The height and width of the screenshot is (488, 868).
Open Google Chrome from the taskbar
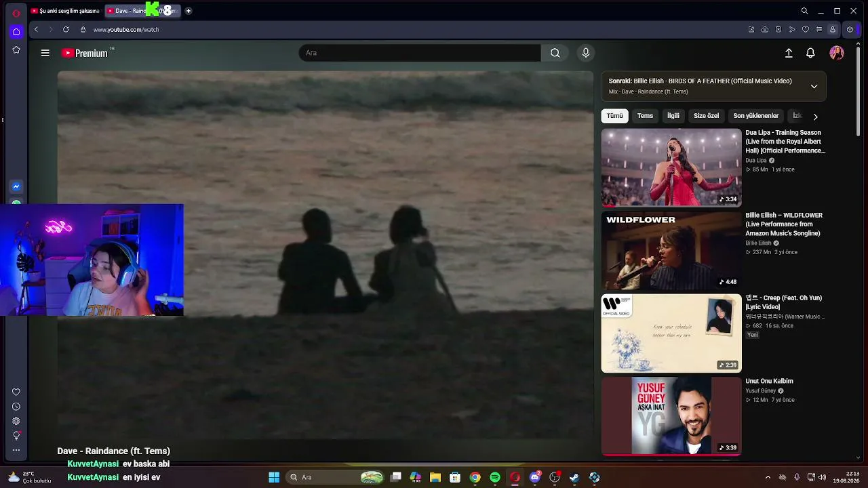(475, 477)
